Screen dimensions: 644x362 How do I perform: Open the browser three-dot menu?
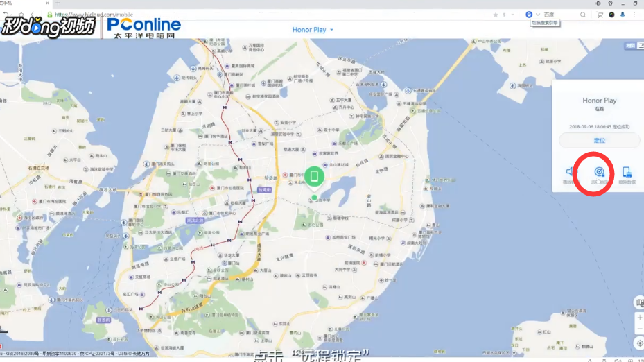click(634, 15)
